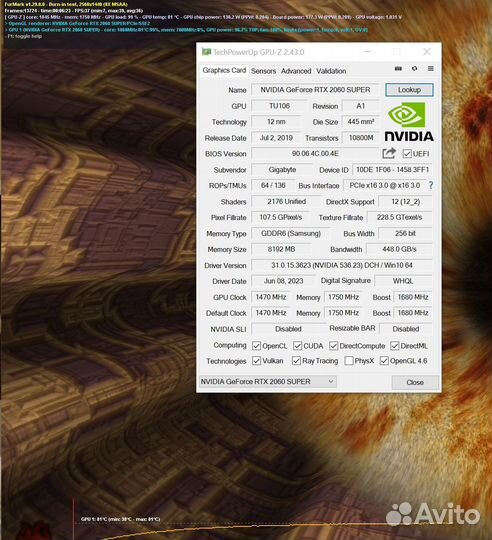Switch to the Validation tab
Viewport: 492px width, 540px height.
click(331, 71)
